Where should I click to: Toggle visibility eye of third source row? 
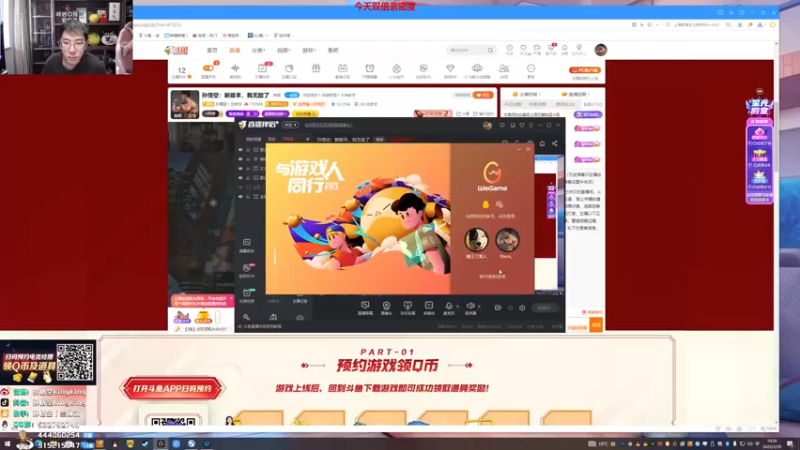pyautogui.click(x=240, y=168)
